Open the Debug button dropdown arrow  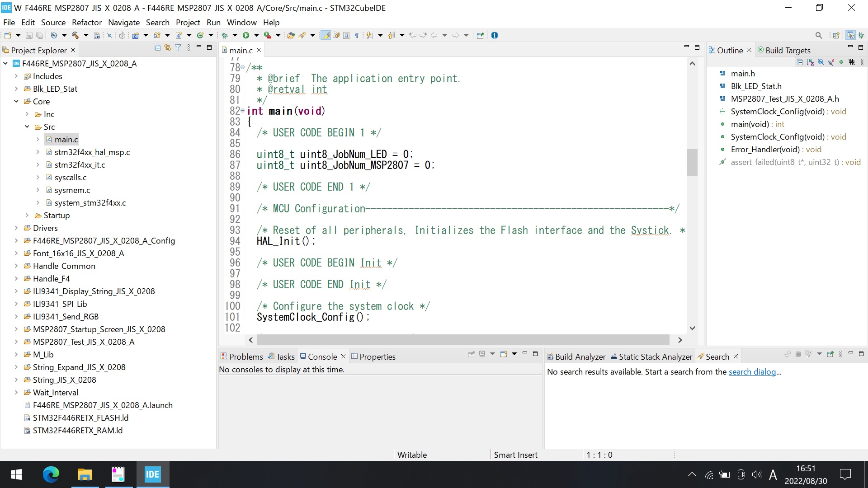click(x=235, y=35)
